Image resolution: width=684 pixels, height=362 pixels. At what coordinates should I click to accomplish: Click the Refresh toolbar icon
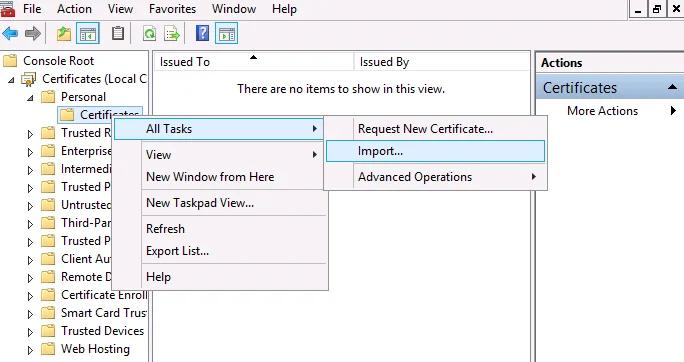(x=150, y=34)
